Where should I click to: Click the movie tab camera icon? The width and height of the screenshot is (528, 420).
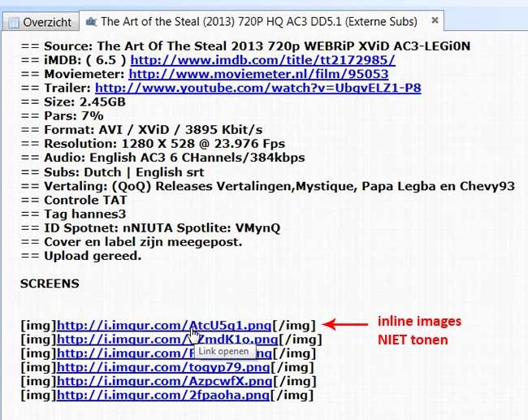click(91, 22)
